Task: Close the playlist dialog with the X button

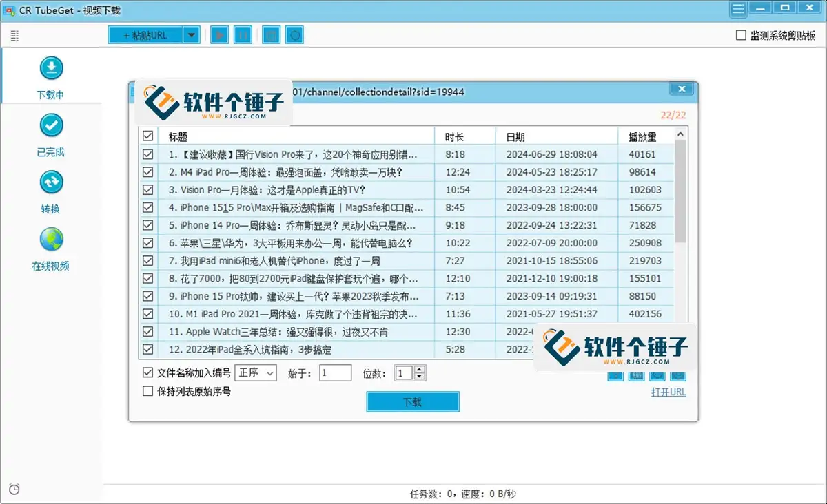Action: (x=682, y=89)
